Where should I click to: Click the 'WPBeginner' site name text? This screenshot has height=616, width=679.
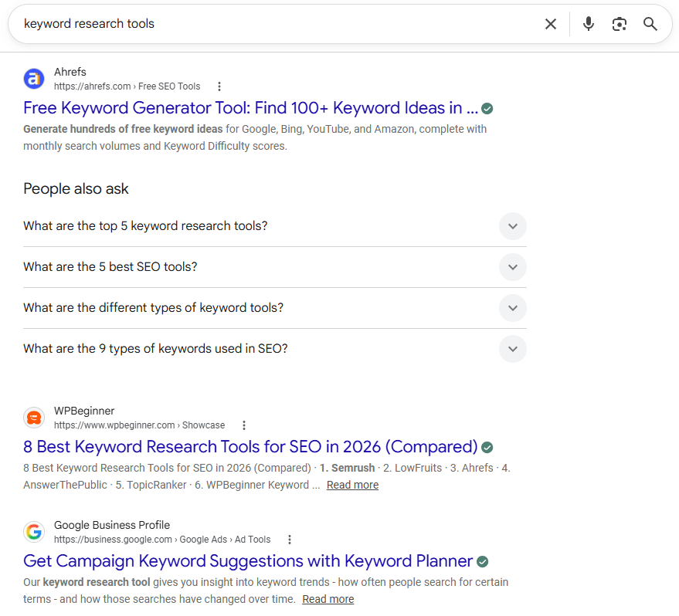pyautogui.click(x=84, y=411)
